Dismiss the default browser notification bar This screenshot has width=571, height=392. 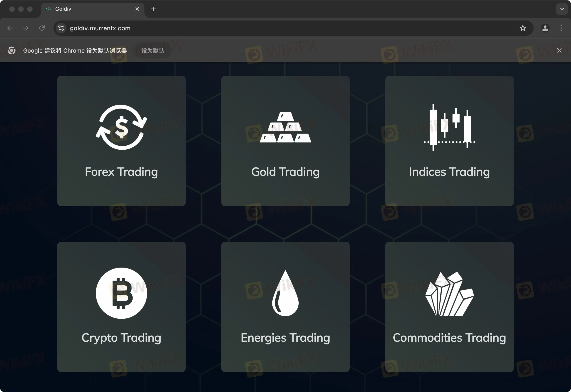click(x=559, y=51)
